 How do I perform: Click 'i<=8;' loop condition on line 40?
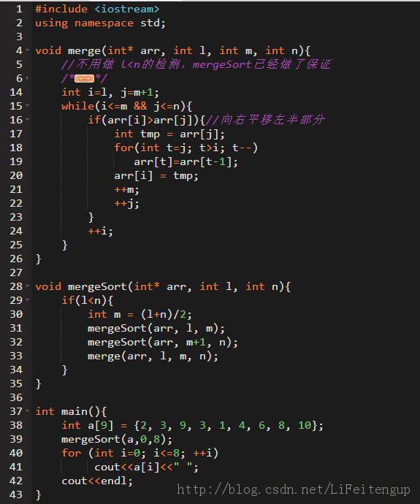[x=169, y=453]
